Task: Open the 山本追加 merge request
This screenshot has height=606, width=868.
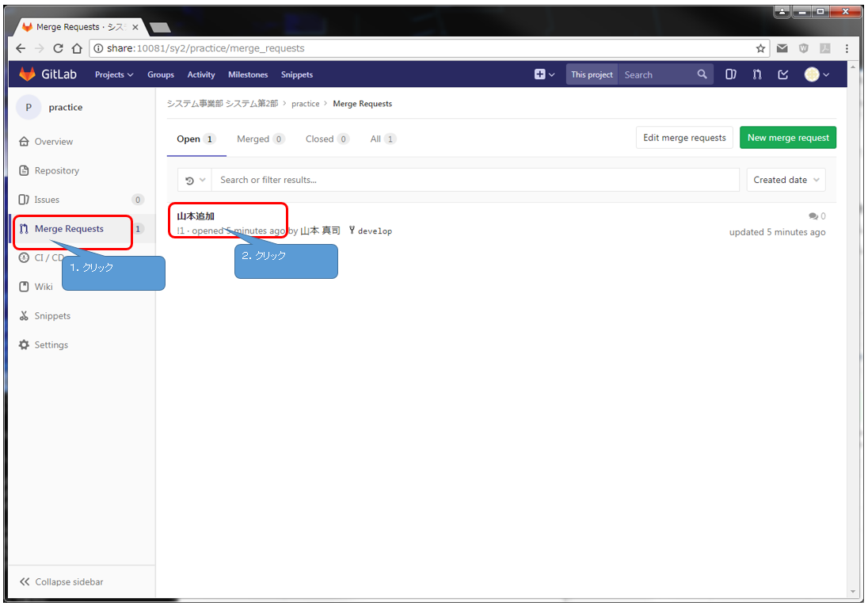Action: [x=196, y=215]
